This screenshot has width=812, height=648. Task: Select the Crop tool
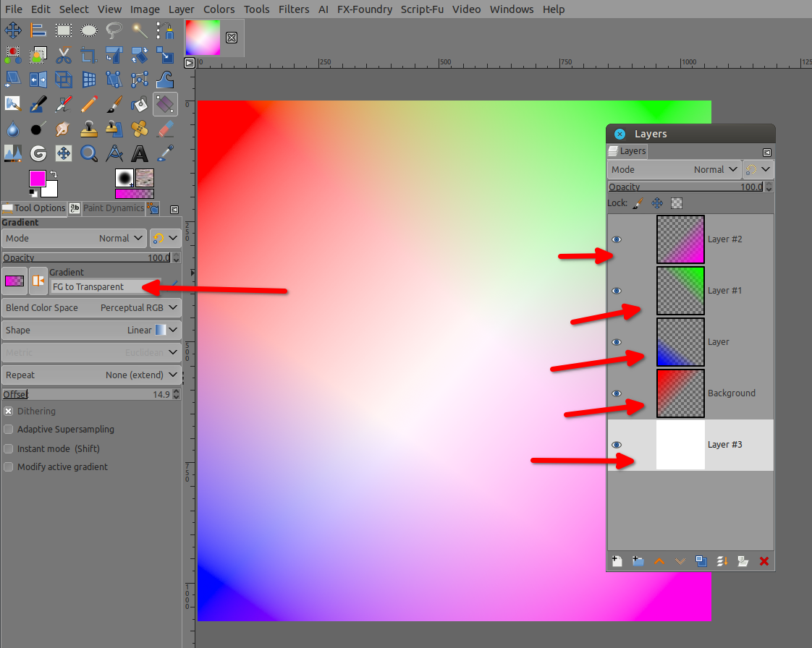[x=89, y=55]
